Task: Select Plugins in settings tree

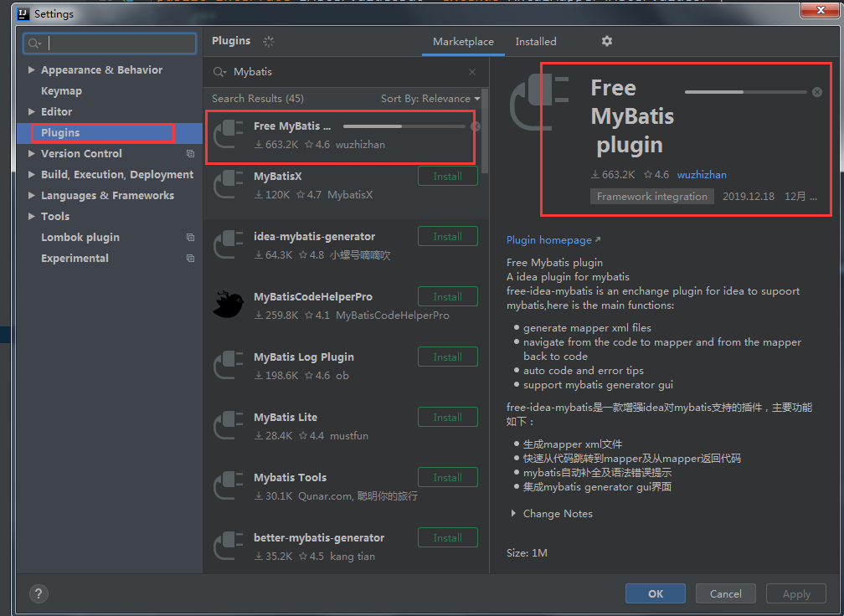Action: click(x=60, y=133)
